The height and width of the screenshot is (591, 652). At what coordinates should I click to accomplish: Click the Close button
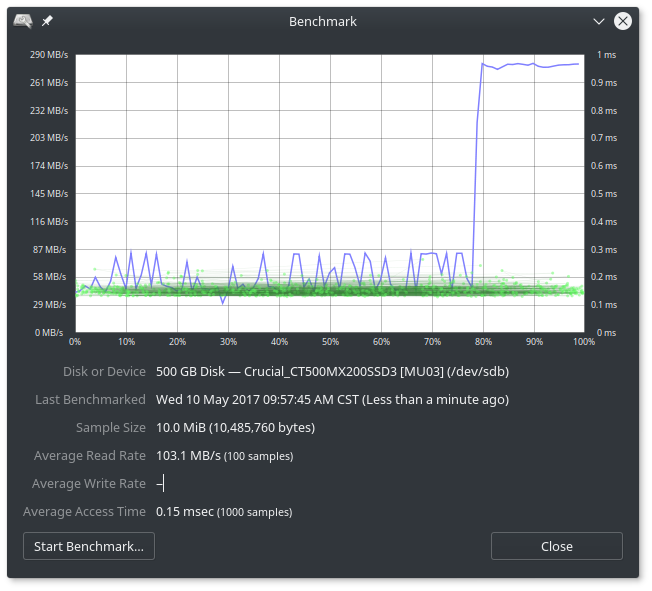556,546
